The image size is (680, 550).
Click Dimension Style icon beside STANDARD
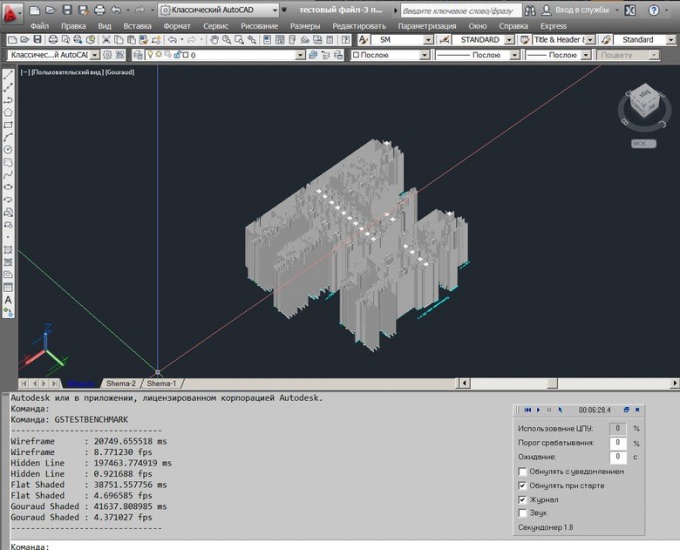click(x=444, y=40)
